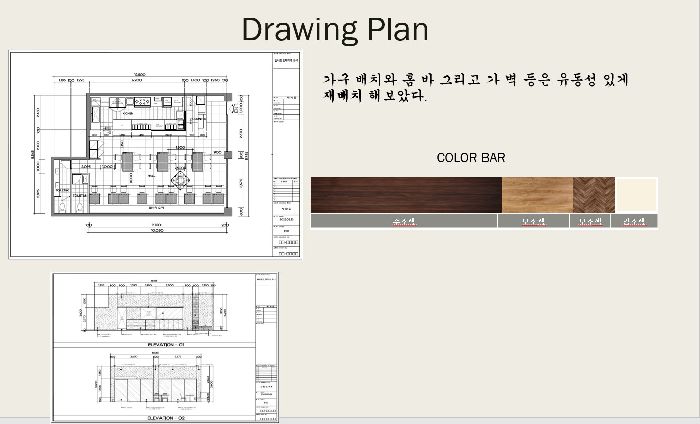
Task: Select the Korean description paragraph
Action: click(x=475, y=87)
